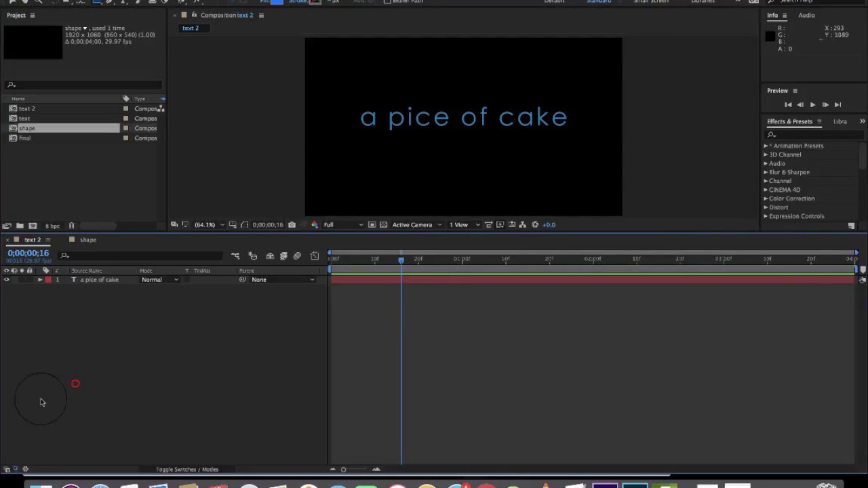Click Toggle Switches / Modes button

click(187, 469)
